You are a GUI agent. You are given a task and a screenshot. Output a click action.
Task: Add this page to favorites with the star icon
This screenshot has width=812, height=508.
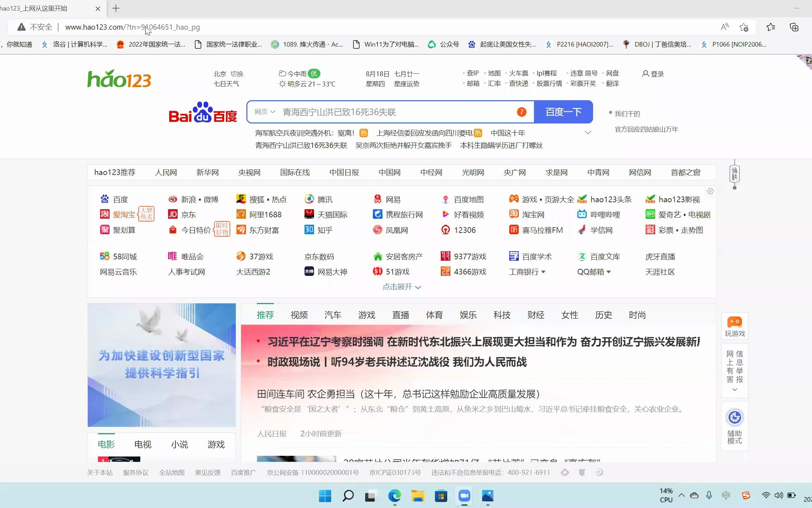[744, 27]
